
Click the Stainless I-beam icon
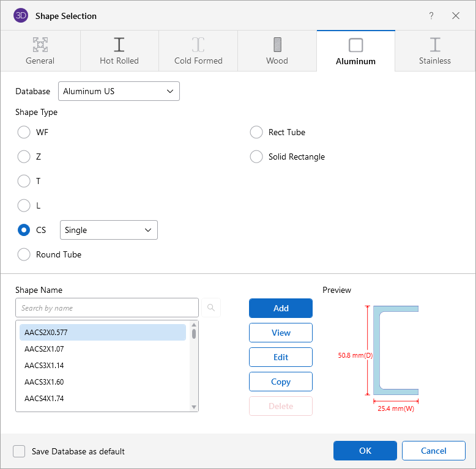click(x=435, y=45)
